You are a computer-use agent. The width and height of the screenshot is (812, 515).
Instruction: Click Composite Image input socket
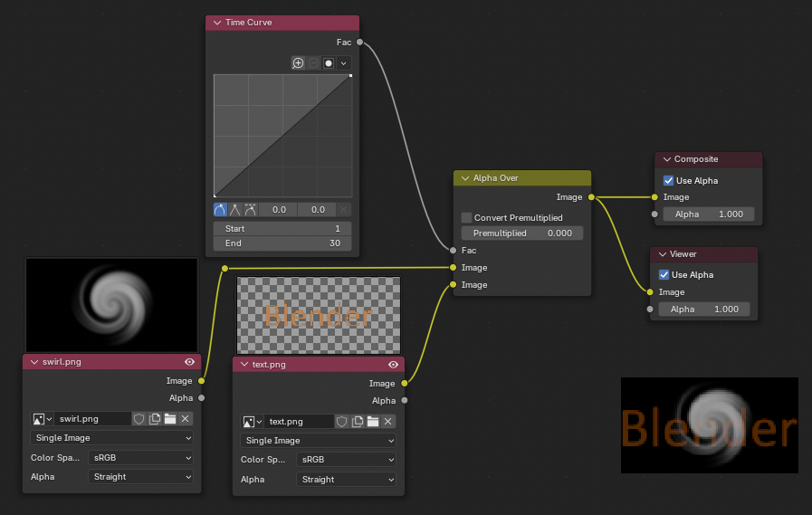[x=654, y=197]
